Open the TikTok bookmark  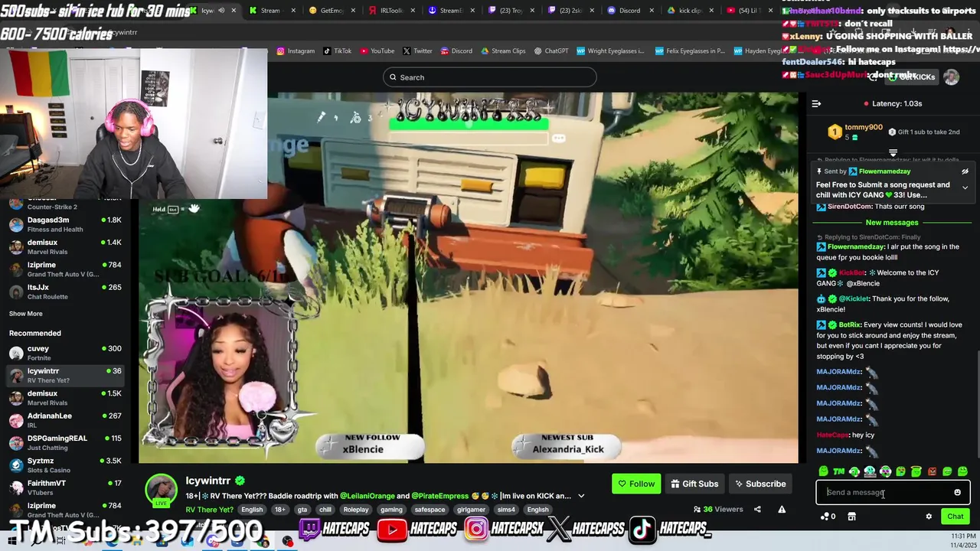(x=337, y=51)
